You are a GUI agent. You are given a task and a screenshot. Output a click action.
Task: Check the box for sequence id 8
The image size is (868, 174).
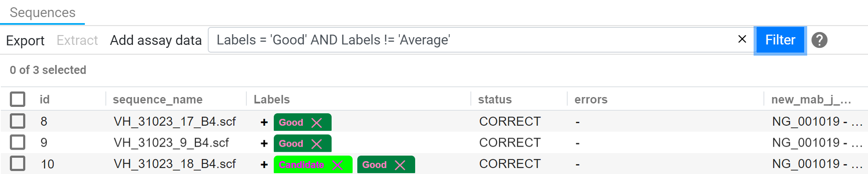coord(18,121)
